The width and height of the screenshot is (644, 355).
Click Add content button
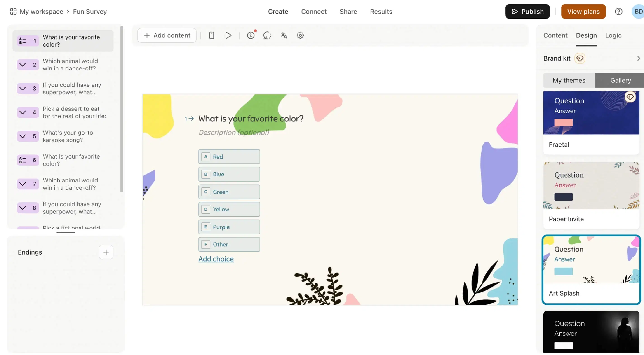pyautogui.click(x=167, y=35)
